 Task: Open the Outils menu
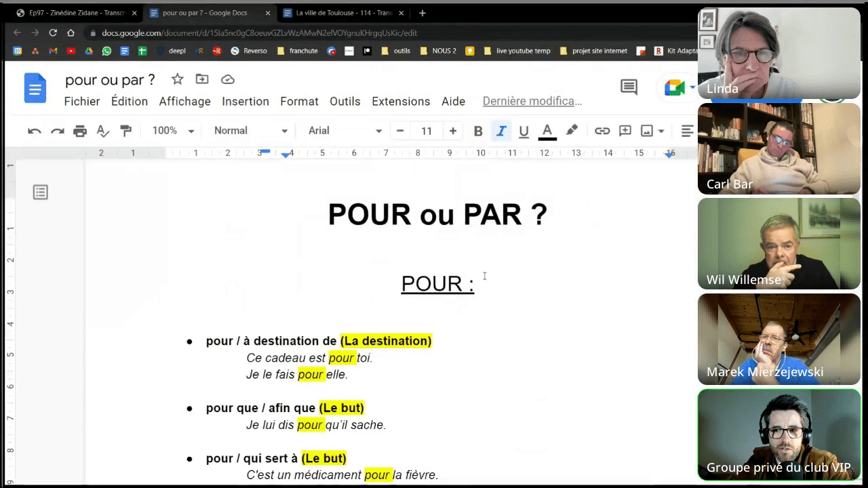coord(345,101)
